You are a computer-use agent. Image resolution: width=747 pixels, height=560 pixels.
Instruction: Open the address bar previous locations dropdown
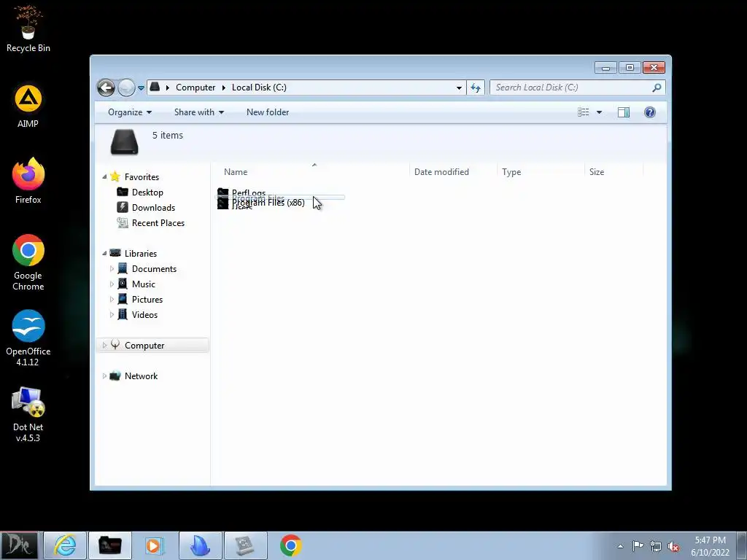click(x=459, y=87)
